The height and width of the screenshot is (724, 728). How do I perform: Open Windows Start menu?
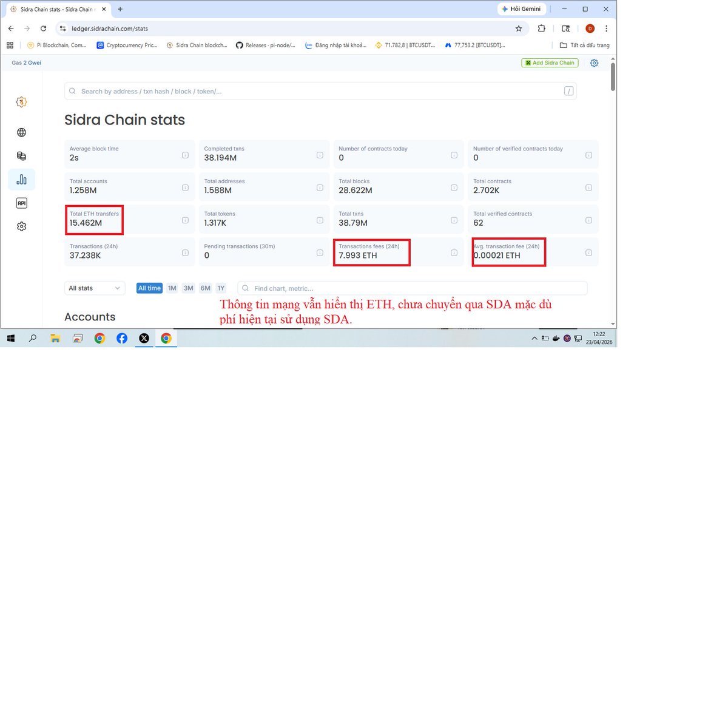(x=10, y=339)
